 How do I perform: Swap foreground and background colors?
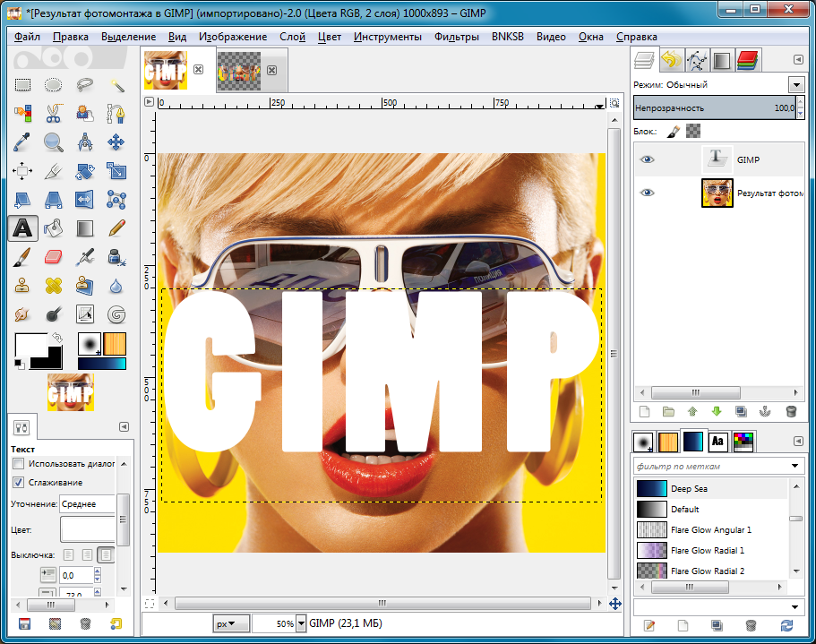click(56, 339)
